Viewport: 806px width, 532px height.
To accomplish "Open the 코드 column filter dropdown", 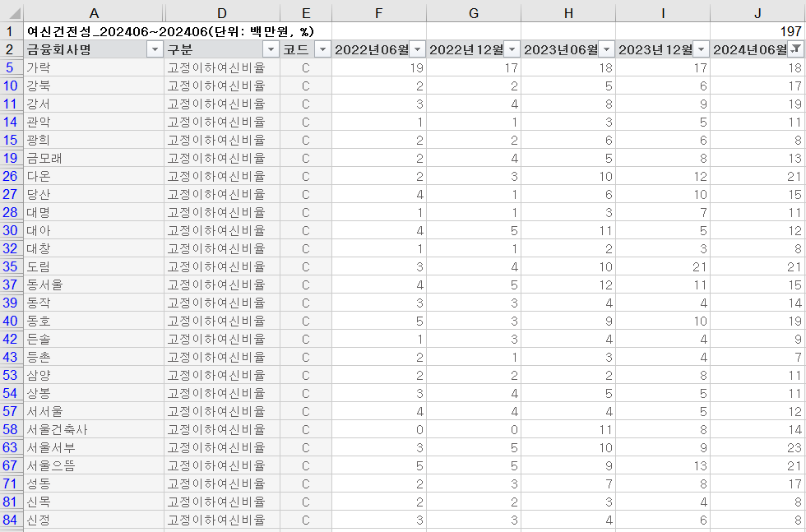I will (x=322, y=49).
